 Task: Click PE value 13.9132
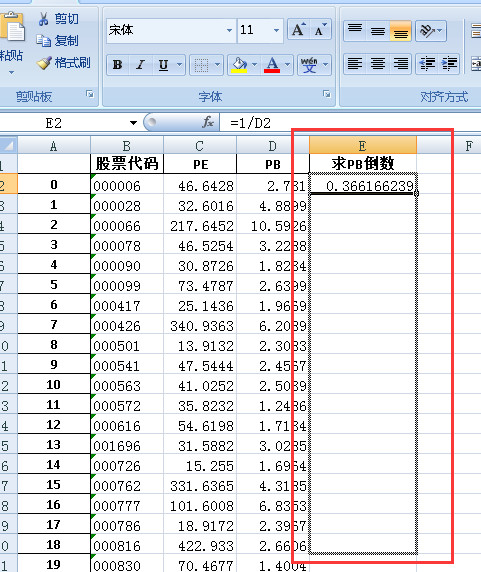[200, 345]
